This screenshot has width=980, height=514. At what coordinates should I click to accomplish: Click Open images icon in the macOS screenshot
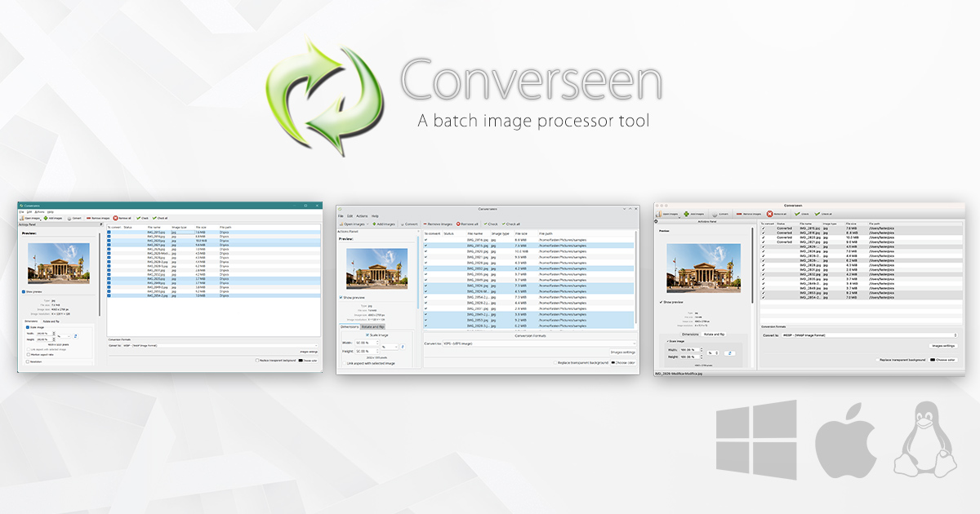(658, 214)
